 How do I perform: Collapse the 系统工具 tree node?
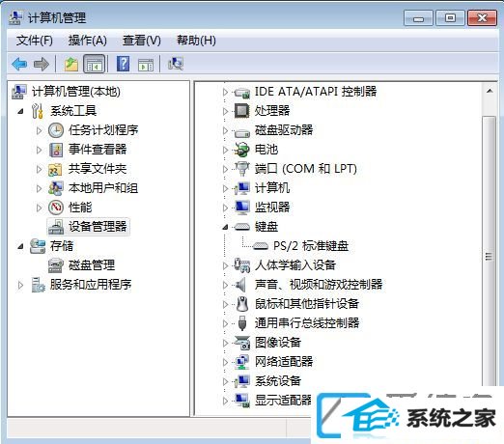(20, 111)
